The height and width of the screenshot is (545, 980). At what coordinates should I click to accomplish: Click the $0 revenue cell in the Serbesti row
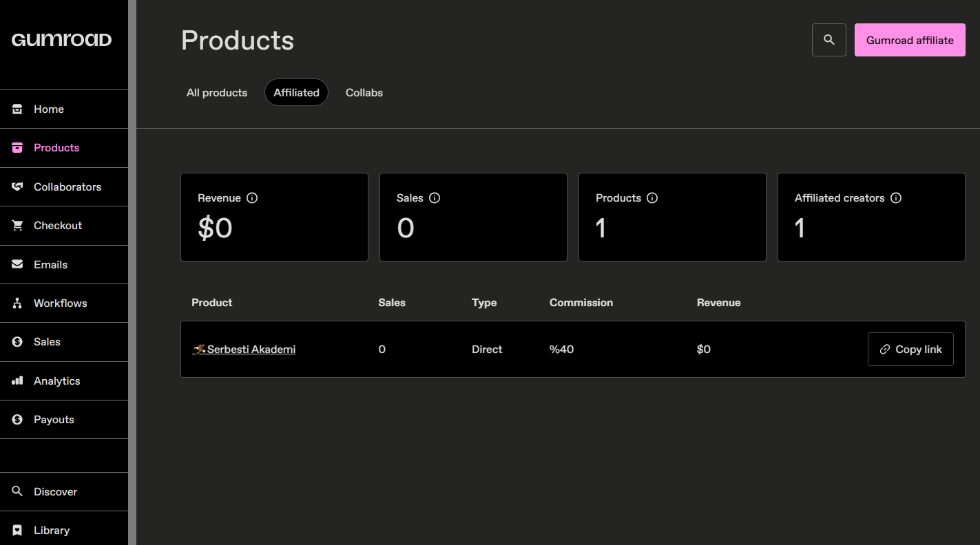(704, 349)
